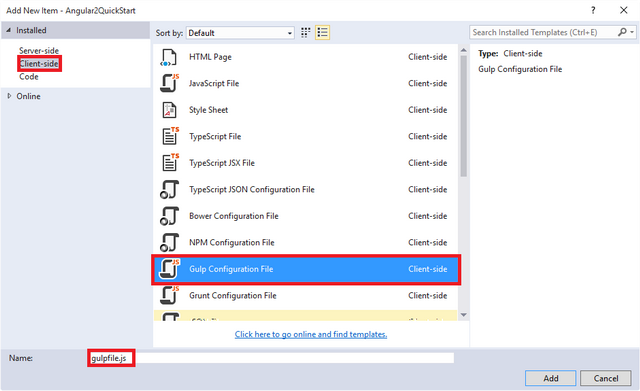Screen dimensions: 640x391
Task: Select the 'NPM Configuration File' label
Action: [x=231, y=243]
